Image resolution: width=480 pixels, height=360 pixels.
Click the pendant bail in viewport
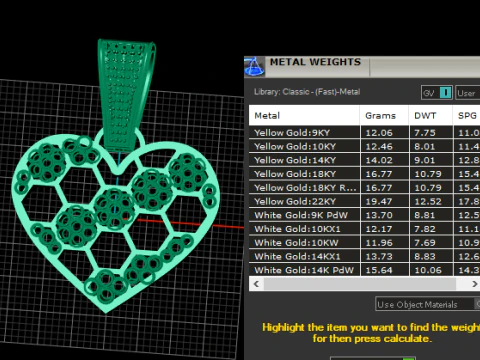[x=126, y=95]
